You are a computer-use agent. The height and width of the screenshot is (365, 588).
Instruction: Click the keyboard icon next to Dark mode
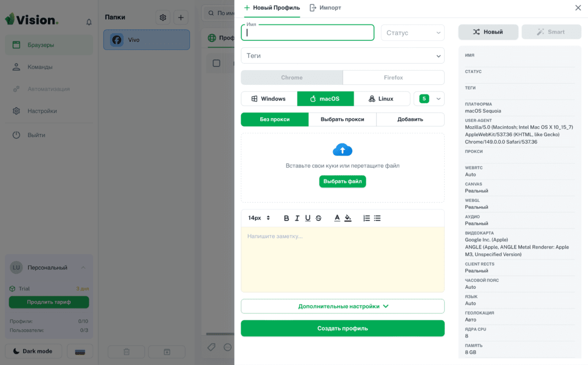tap(80, 351)
